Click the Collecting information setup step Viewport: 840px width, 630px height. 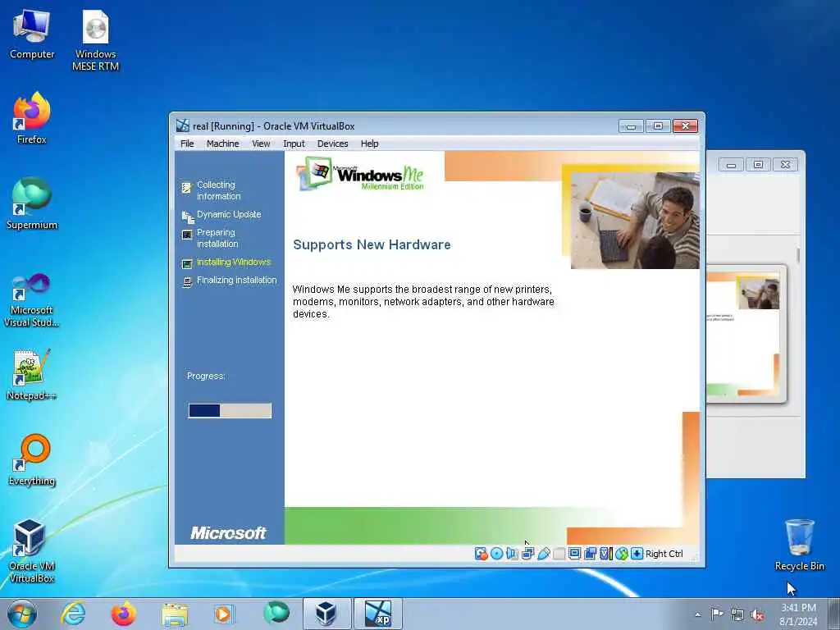point(218,190)
